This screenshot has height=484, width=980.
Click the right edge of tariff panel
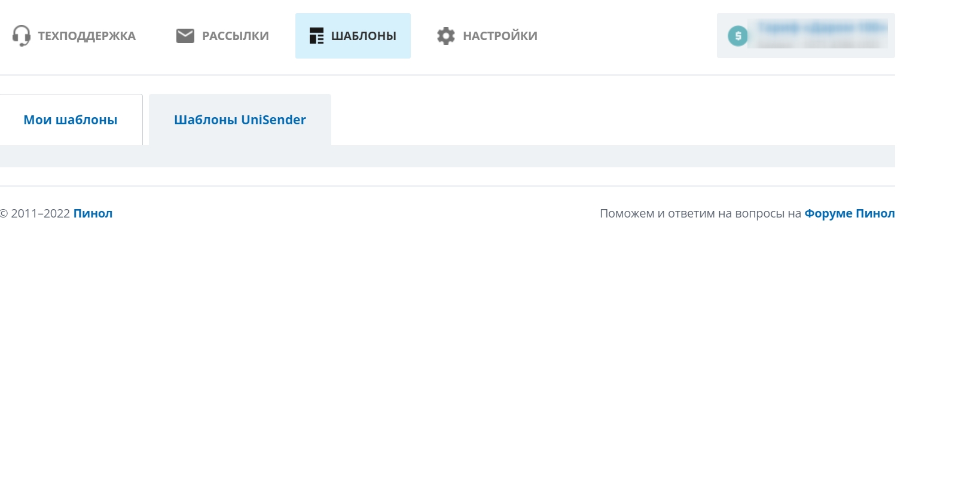(x=891, y=36)
